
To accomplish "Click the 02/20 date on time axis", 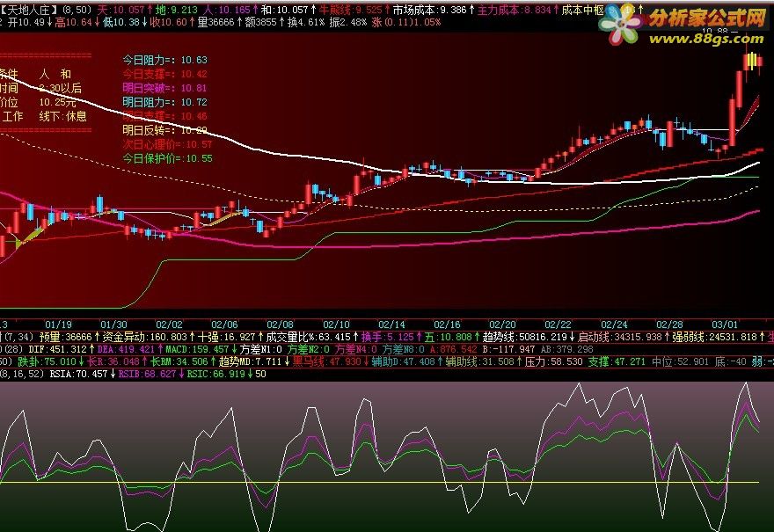I will [x=502, y=324].
